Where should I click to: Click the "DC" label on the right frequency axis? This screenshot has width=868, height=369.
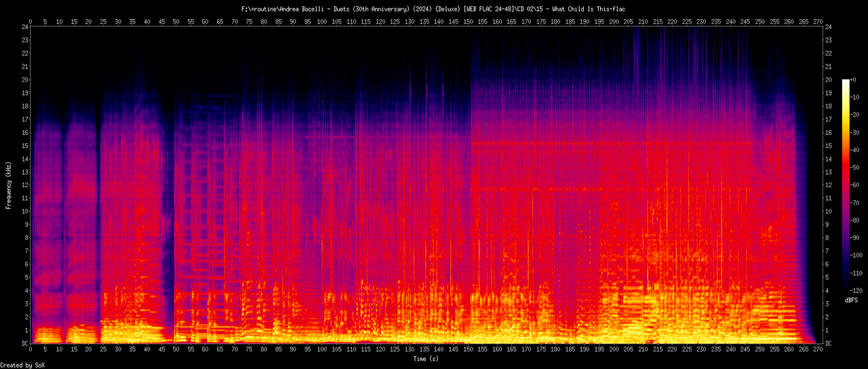[x=830, y=343]
